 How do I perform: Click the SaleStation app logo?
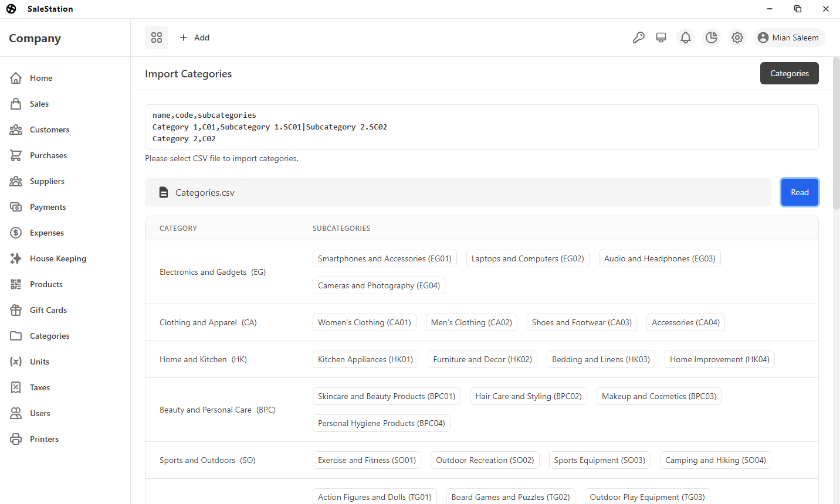[x=11, y=9]
